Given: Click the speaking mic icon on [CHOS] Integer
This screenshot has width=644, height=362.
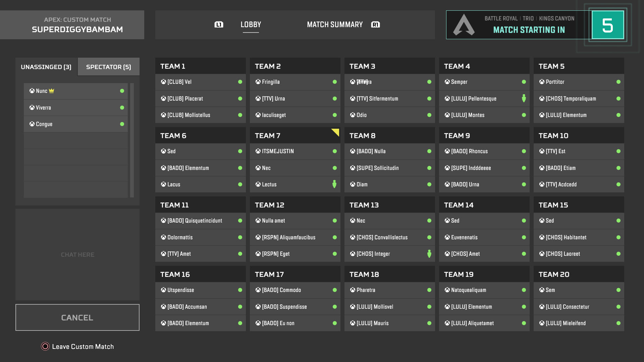Looking at the screenshot, I should pyautogui.click(x=429, y=254).
